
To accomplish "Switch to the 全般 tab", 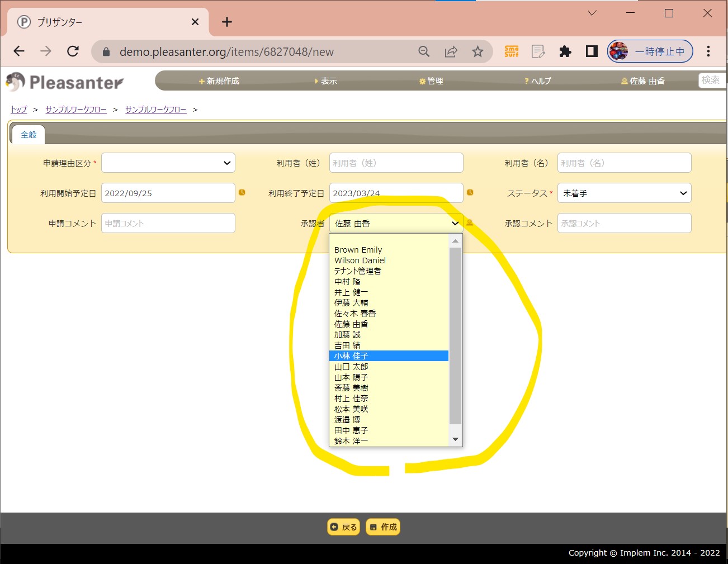I will pos(29,135).
